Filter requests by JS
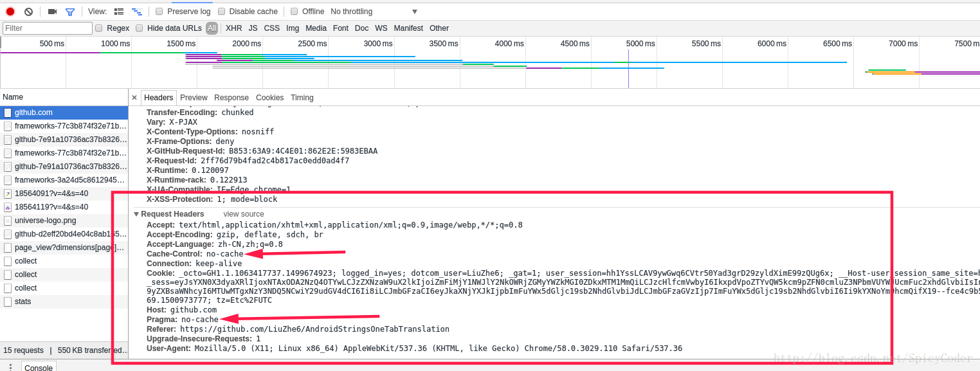Screen dimensions: 980x371 click(253, 28)
